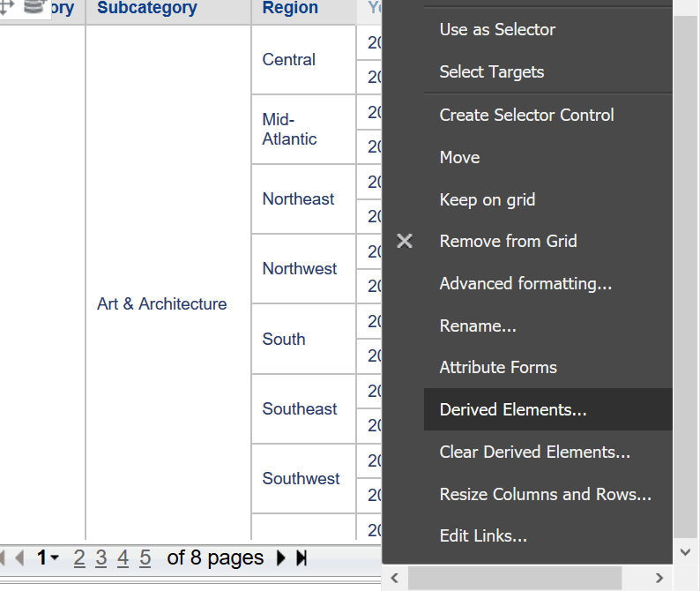Go to page 3 of the grid
This screenshot has height=591, width=700.
click(101, 558)
